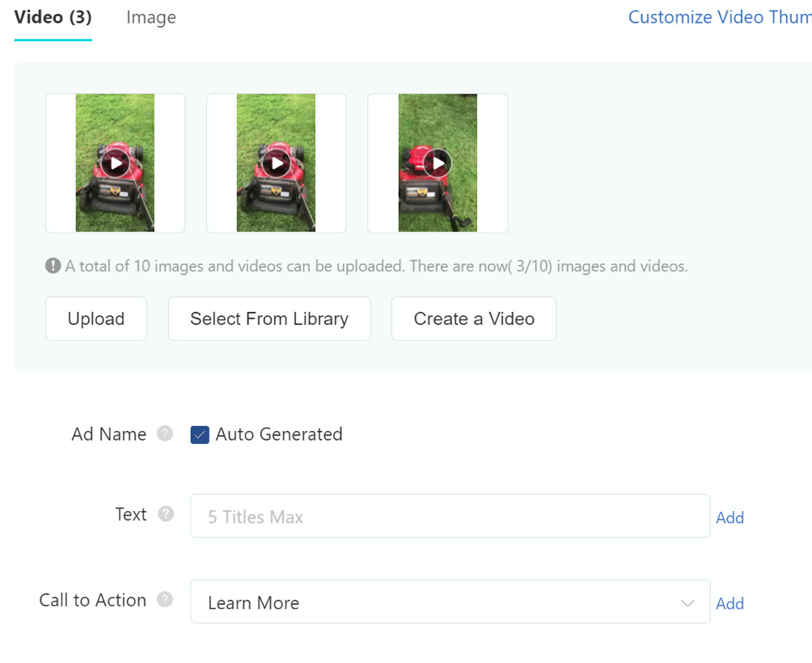This screenshot has width=812, height=663.
Task: Click the Create a Video button
Action: (x=474, y=319)
